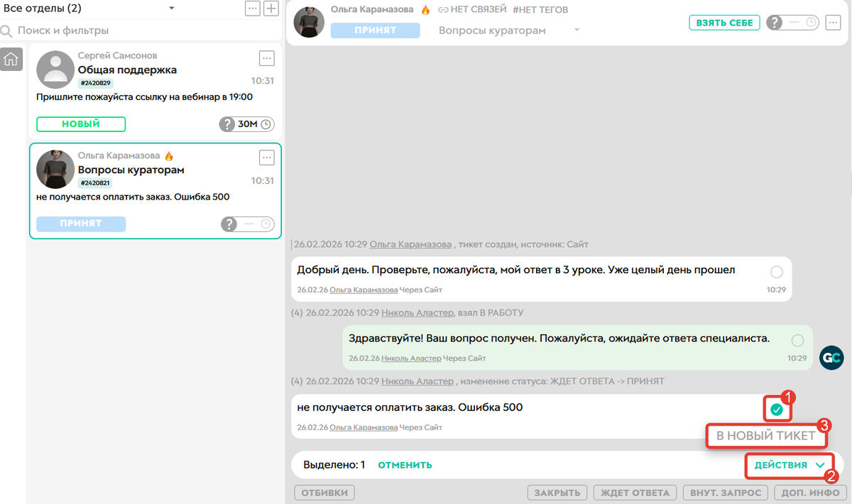Deselect the checked Ошибка 500 message
The height and width of the screenshot is (504, 852).
[777, 410]
